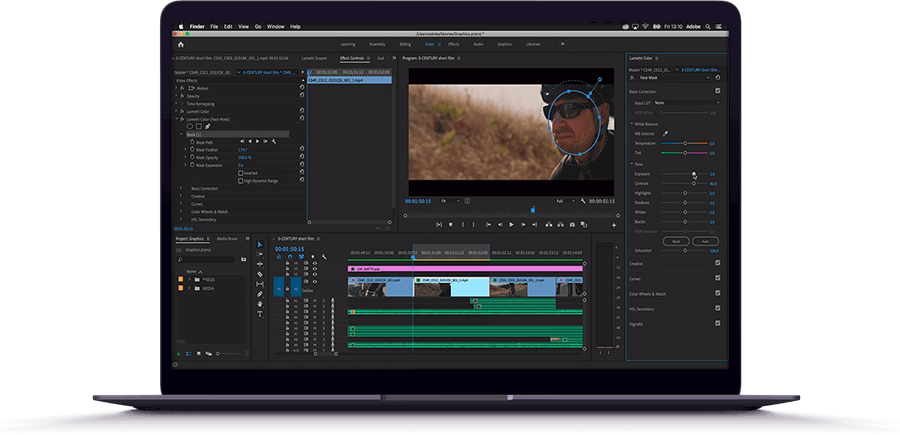Pick the free-draw bezier mask pen

coord(207,126)
